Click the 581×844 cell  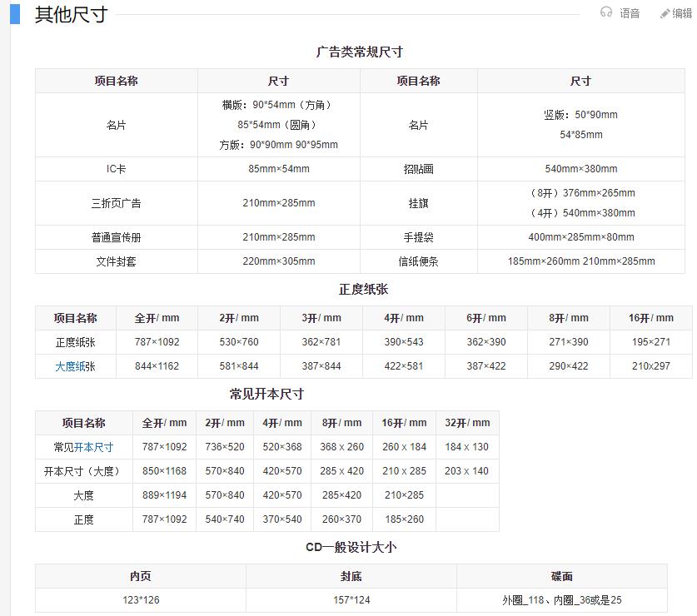(239, 366)
